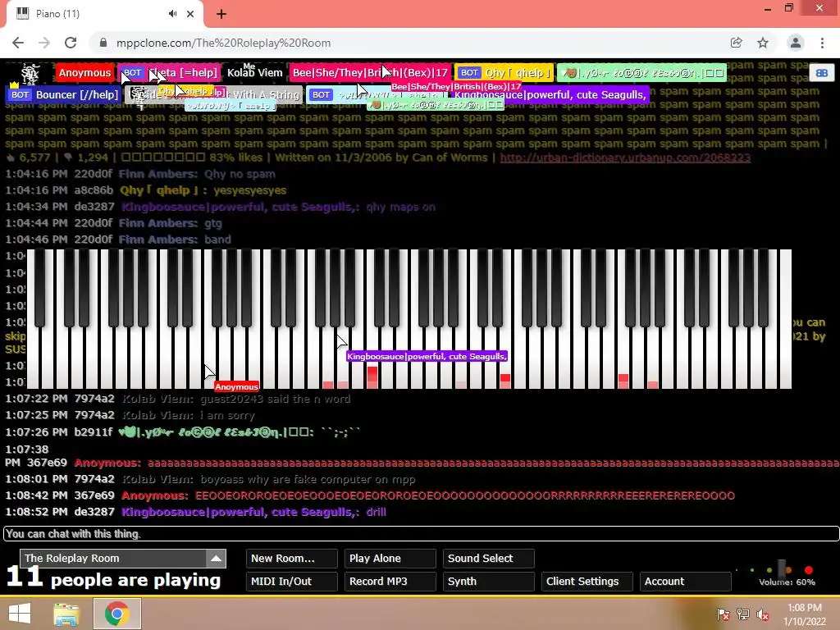Screen dimensions: 840x630
Task: Click the Kolab Viem name tag
Action: click(x=254, y=73)
